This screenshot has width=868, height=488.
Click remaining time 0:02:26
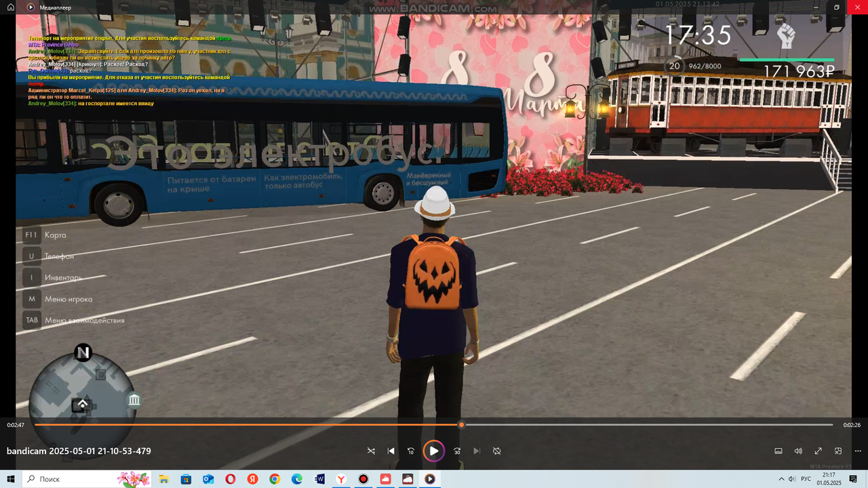852,425
